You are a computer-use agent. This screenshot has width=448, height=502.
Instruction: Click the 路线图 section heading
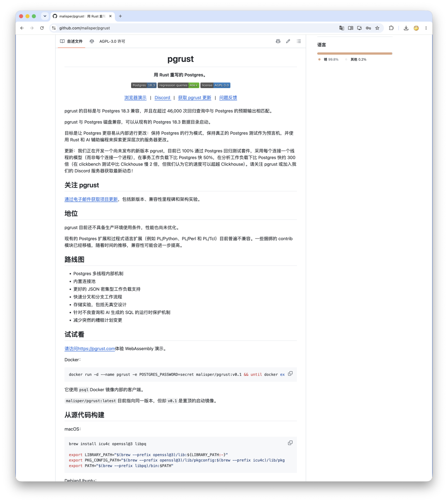[75, 260]
